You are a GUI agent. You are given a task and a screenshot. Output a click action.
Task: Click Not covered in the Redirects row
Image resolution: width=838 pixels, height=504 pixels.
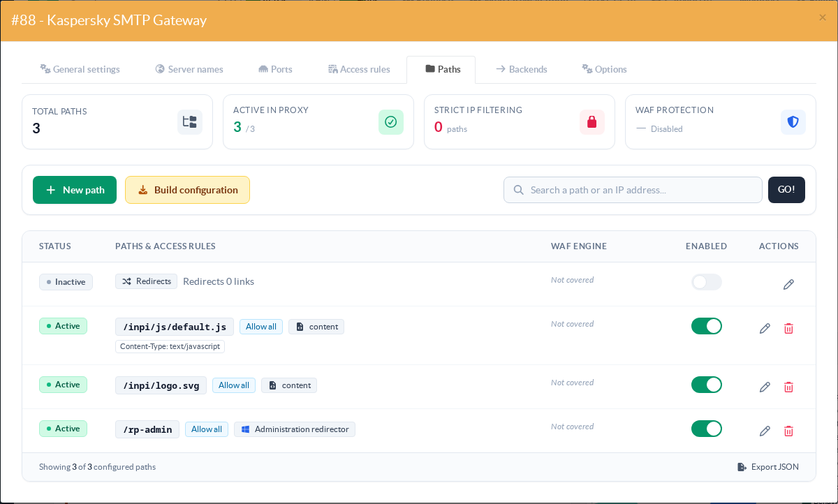coord(573,280)
